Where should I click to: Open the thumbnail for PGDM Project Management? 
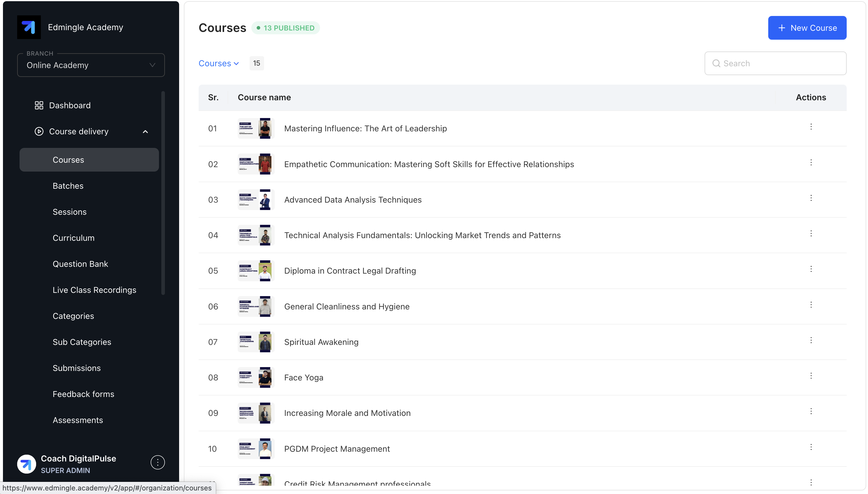coord(255,448)
